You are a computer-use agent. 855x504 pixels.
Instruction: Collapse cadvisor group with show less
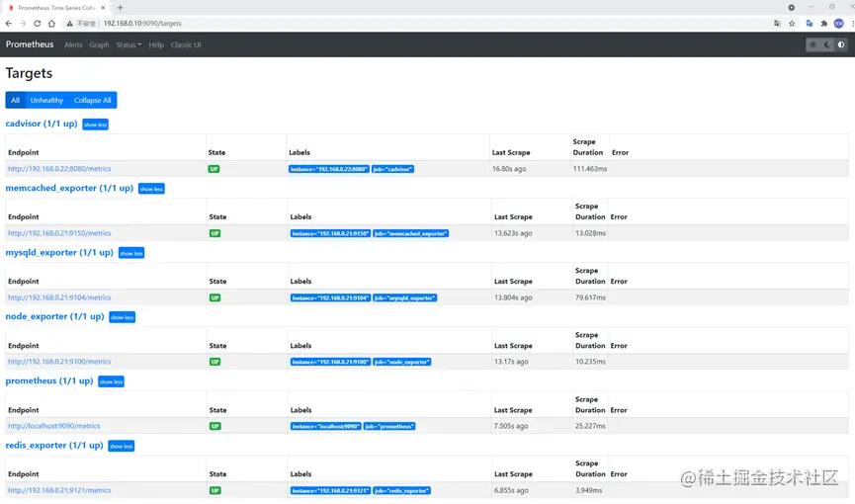(x=96, y=125)
